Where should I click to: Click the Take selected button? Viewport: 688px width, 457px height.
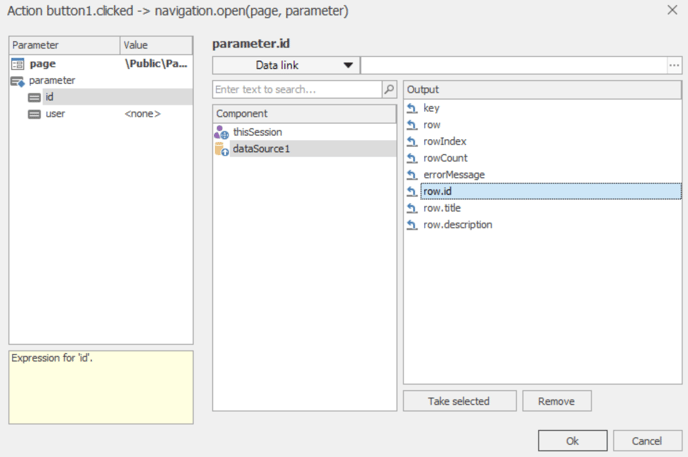click(459, 401)
